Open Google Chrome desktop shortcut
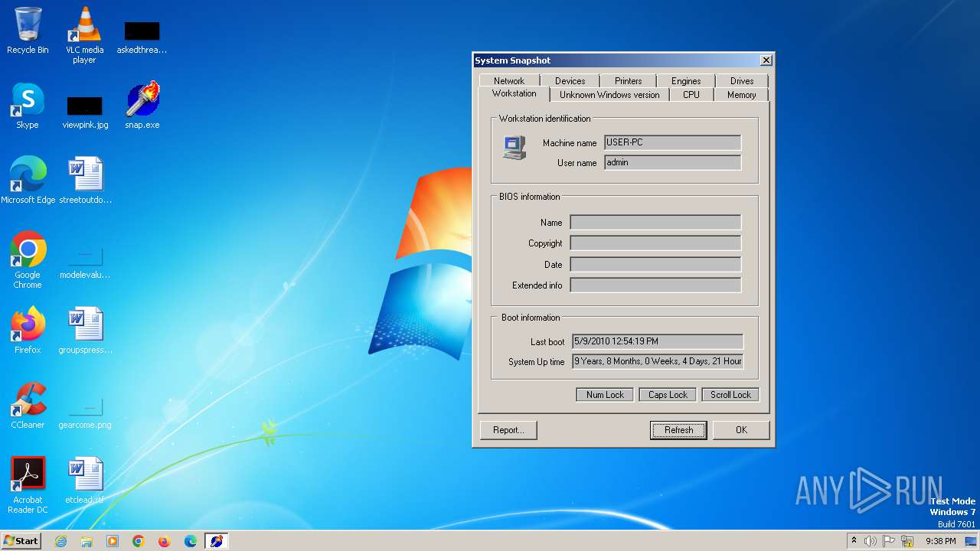Screen dimensions: 980x551 coord(28,260)
